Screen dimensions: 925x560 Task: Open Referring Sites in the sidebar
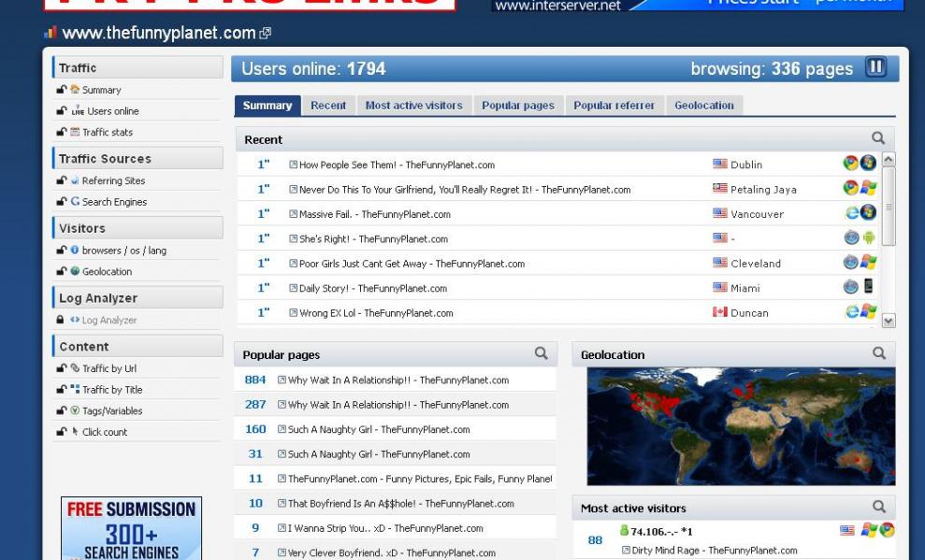113,180
